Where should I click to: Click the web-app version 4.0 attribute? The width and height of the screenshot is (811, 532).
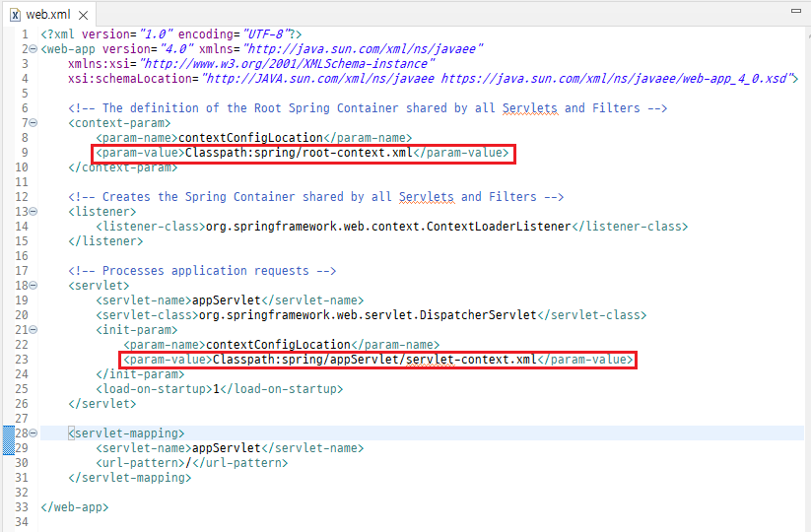tap(148, 49)
